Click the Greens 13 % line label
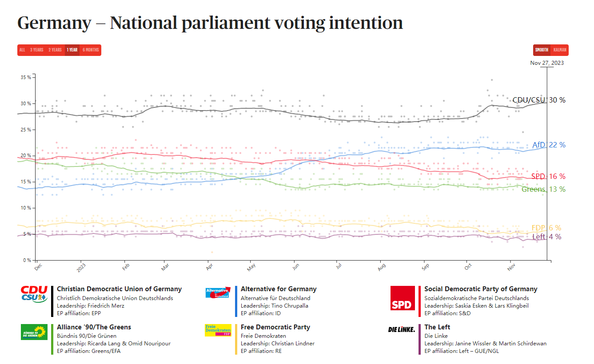594x364 pixels. pos(543,190)
